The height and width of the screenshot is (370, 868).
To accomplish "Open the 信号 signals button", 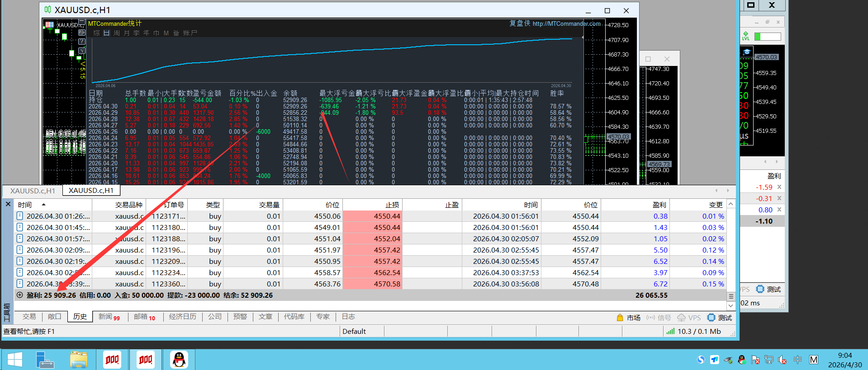I will point(659,318).
